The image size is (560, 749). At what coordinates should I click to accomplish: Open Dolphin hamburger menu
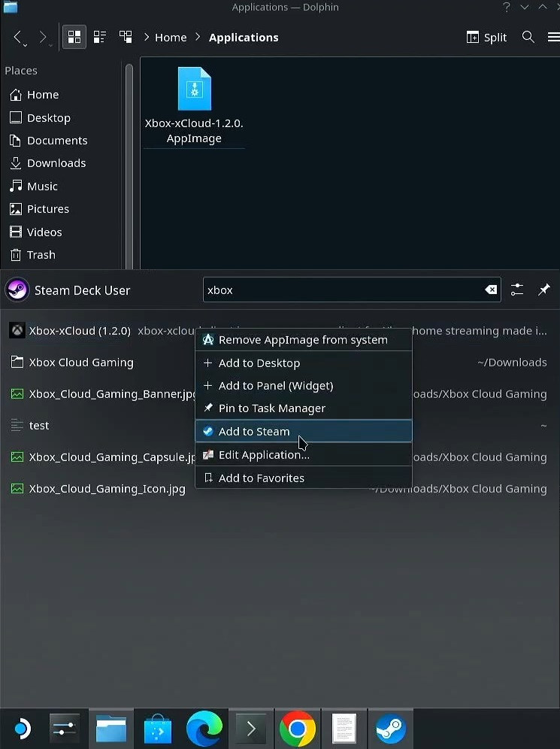click(553, 37)
